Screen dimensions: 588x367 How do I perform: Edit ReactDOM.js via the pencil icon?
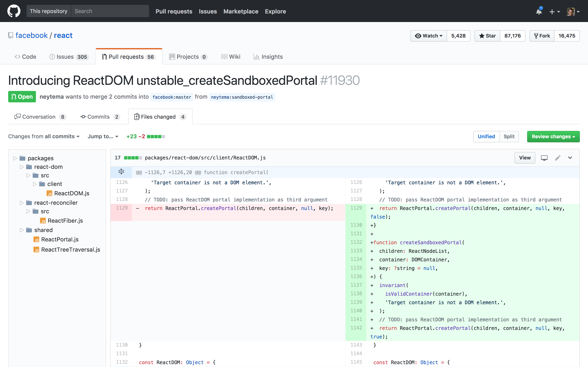pos(558,158)
